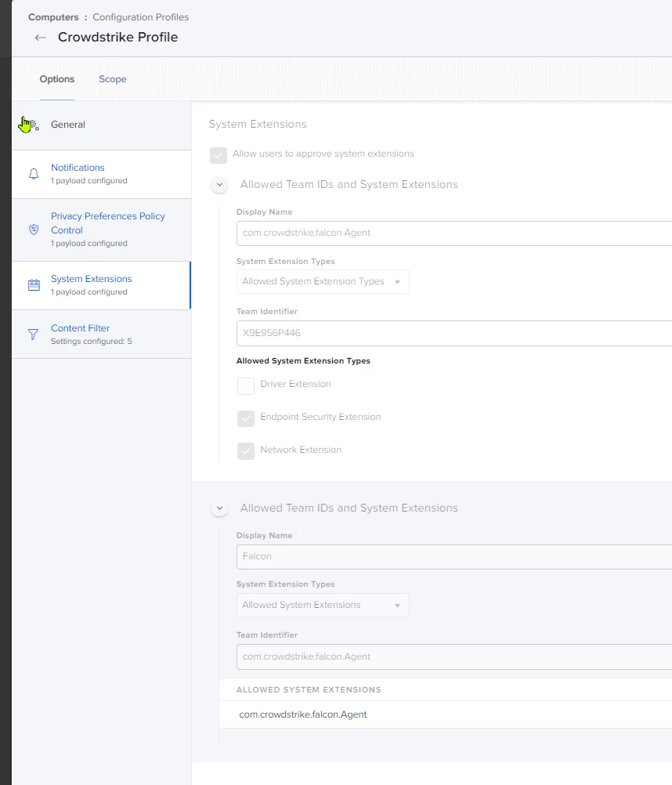Click the Crowdstrike Profile title
672x785 pixels.
(x=117, y=37)
